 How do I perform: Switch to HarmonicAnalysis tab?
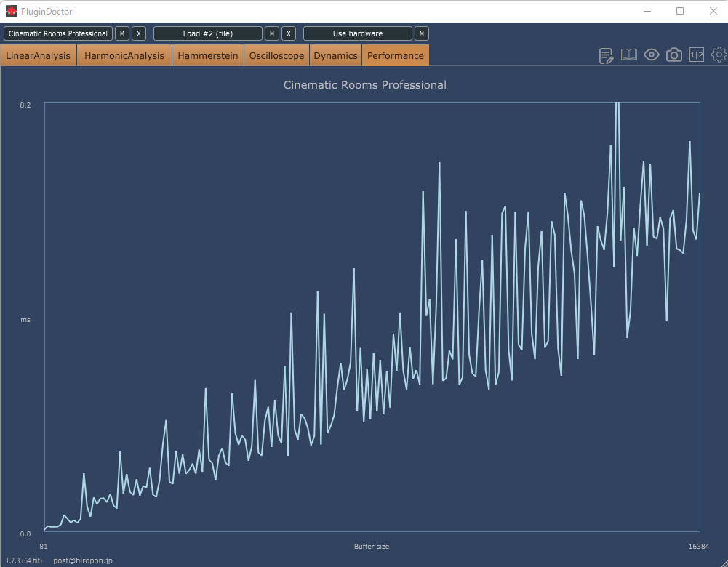click(124, 56)
